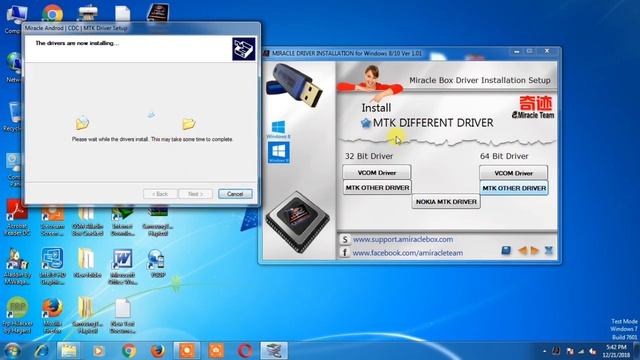The height and width of the screenshot is (360, 640).
Task: Open New Text Document on desktop
Action: pyautogui.click(x=122, y=316)
